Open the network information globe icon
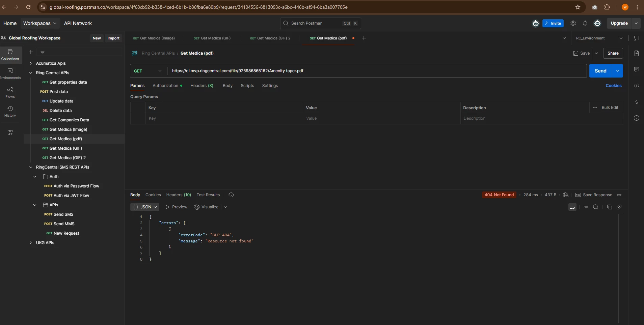 566,195
